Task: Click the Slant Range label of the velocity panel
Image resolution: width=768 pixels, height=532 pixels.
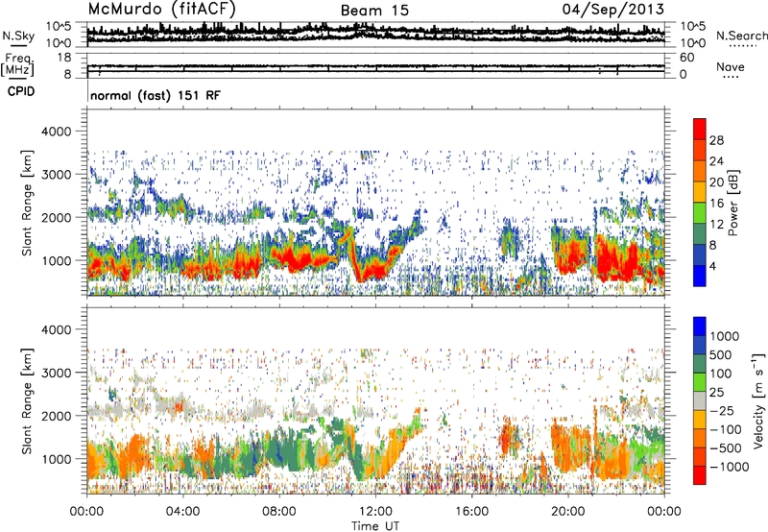Action: (28, 401)
